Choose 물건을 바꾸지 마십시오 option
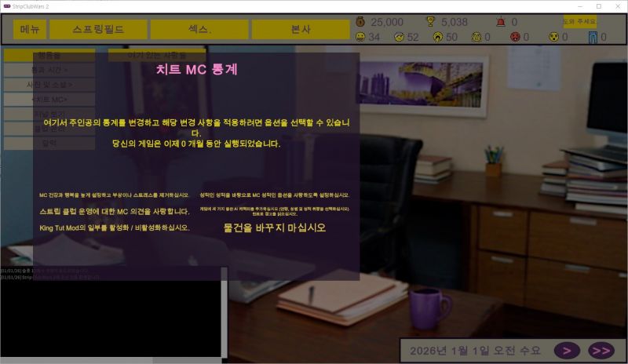 click(x=274, y=227)
